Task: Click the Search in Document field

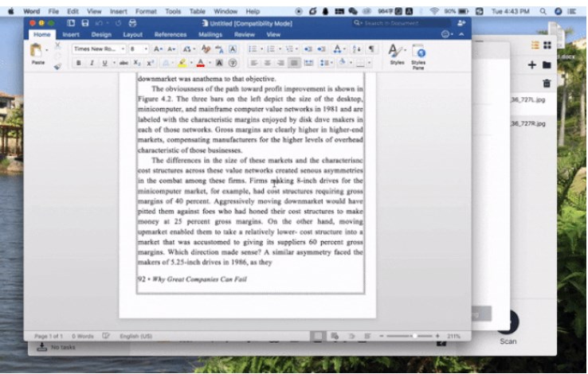Action: [402, 23]
